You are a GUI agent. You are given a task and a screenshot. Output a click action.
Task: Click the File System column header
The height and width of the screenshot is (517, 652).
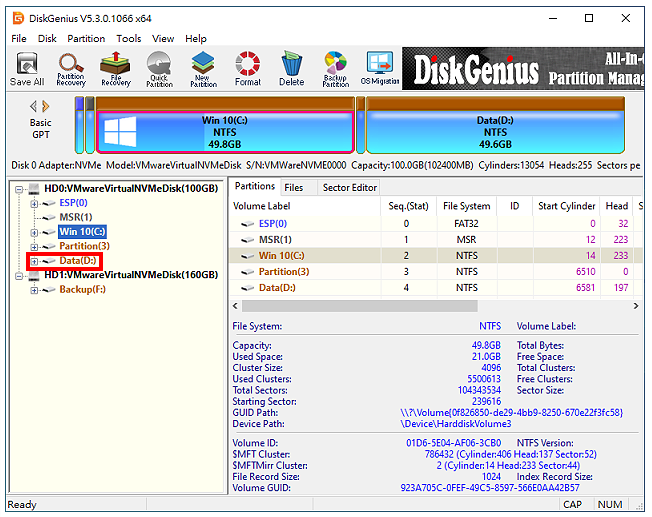(467, 206)
